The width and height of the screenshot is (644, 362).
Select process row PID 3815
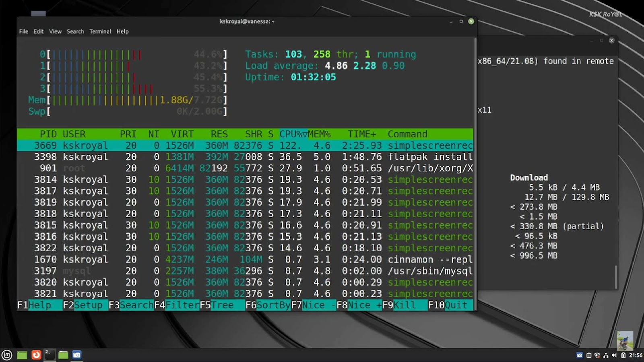click(x=245, y=225)
